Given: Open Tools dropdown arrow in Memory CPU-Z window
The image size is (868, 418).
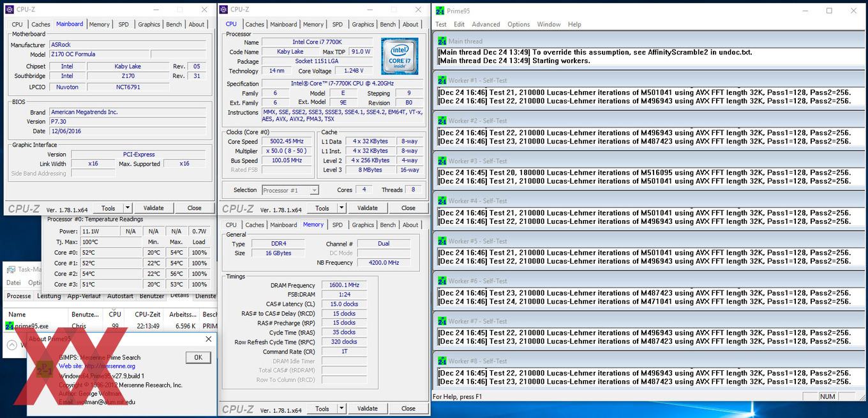Looking at the screenshot, I should tap(341, 408).
